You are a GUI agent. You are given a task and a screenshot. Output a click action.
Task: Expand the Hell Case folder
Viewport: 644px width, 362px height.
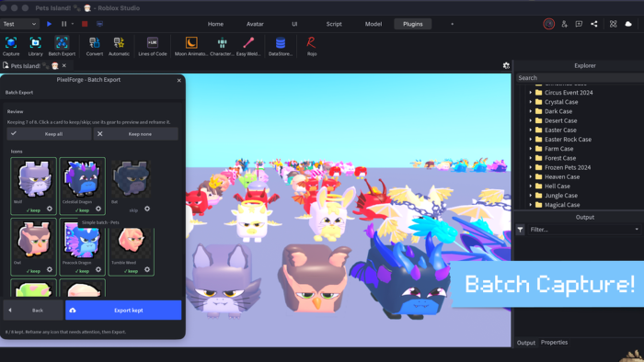[x=530, y=187]
